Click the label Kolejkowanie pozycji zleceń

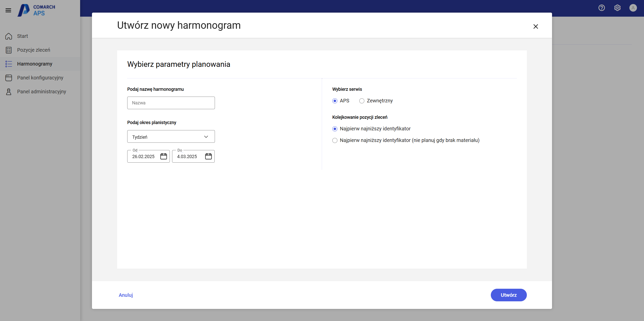(x=360, y=117)
